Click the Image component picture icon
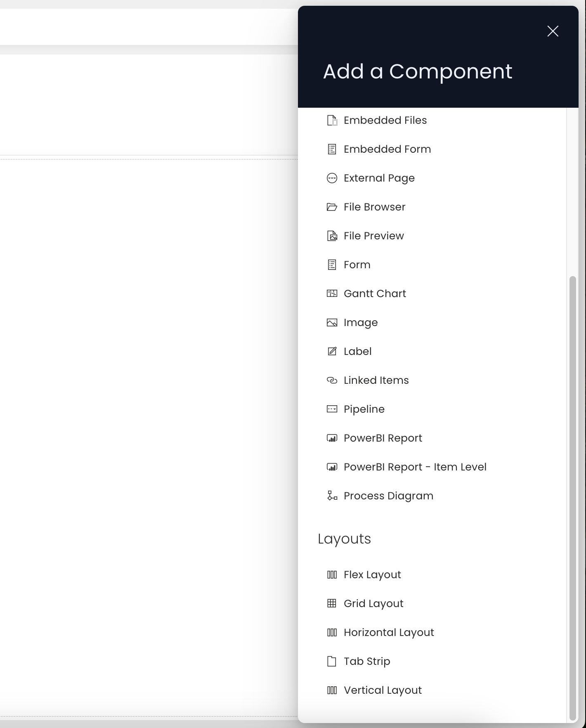The height and width of the screenshot is (728, 586). (332, 322)
